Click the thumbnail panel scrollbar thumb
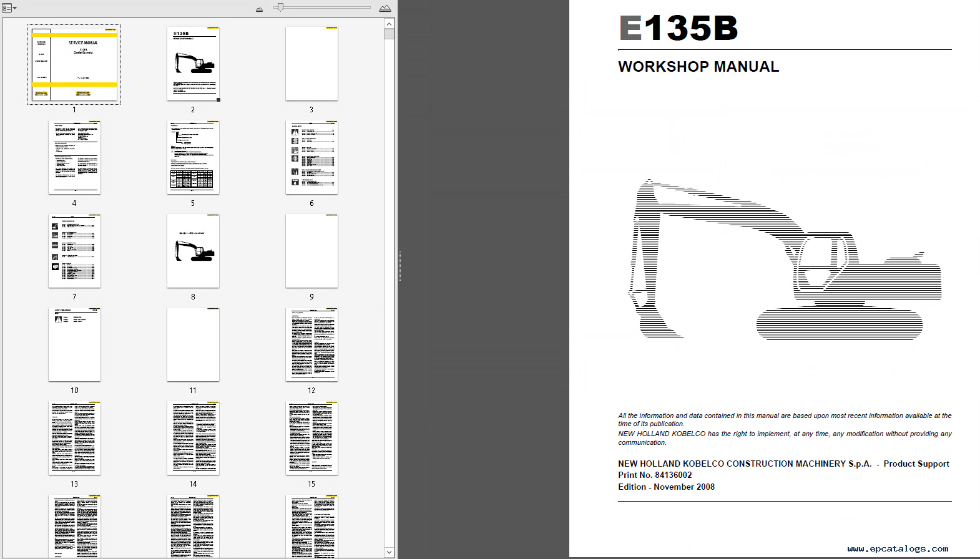The width and height of the screenshot is (980, 559). coord(390,34)
